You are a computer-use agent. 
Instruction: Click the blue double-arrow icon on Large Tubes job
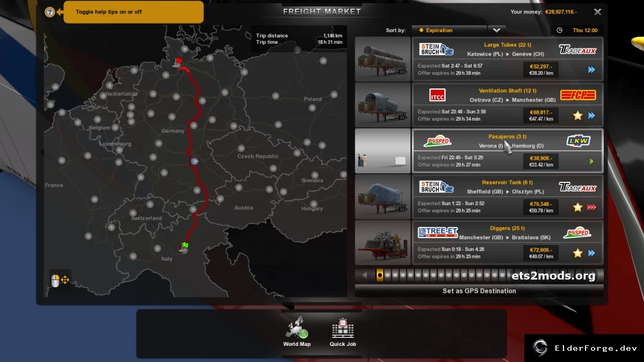pos(591,70)
